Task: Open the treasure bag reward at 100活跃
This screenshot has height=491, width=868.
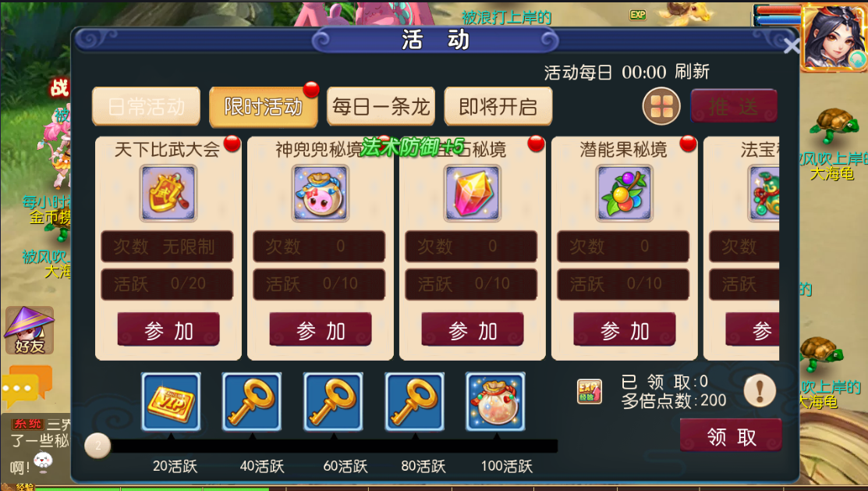Action: (x=495, y=402)
